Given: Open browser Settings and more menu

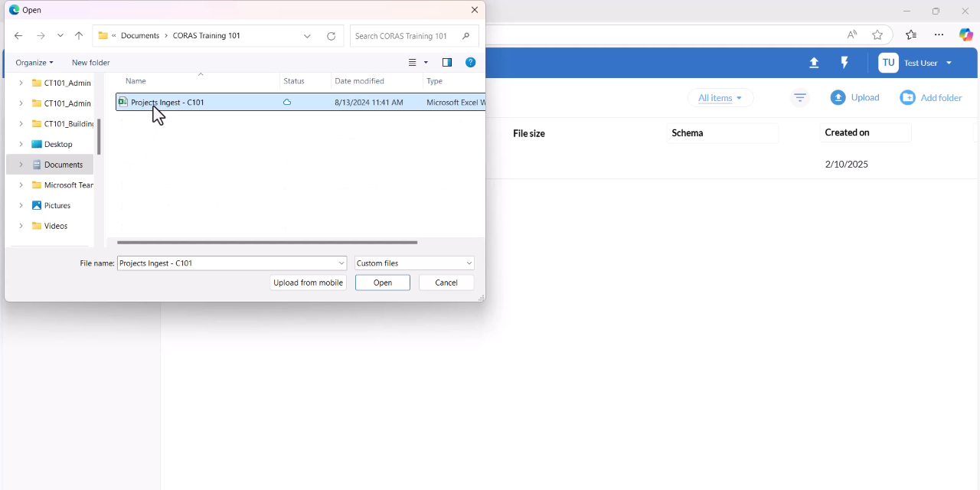Looking at the screenshot, I should pyautogui.click(x=939, y=34).
